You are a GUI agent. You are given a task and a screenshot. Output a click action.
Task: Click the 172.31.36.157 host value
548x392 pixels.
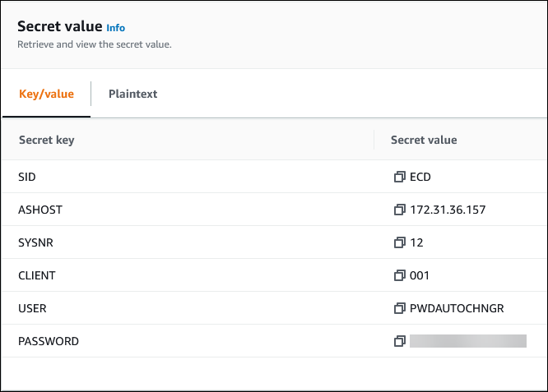448,210
